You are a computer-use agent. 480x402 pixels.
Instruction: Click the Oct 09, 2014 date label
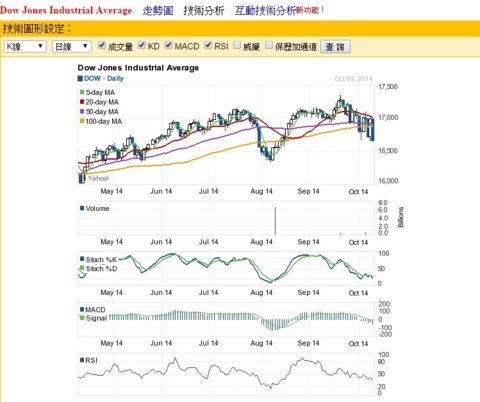coord(353,79)
